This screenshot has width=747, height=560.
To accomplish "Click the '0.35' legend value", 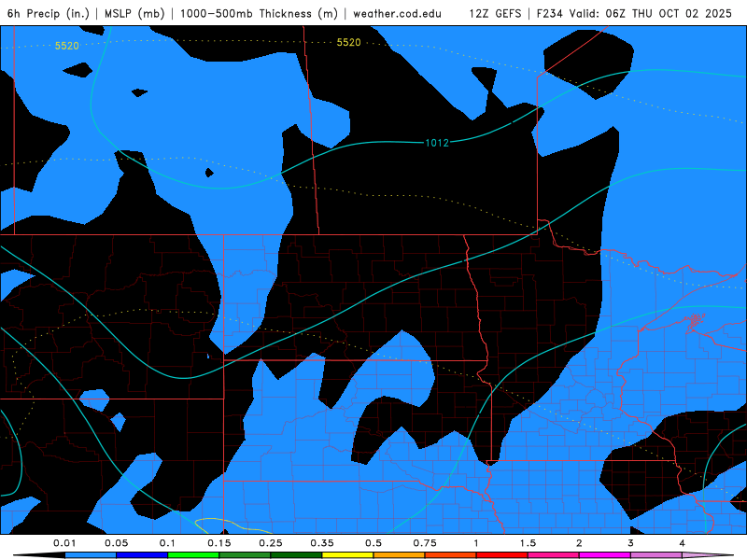I will (322, 543).
